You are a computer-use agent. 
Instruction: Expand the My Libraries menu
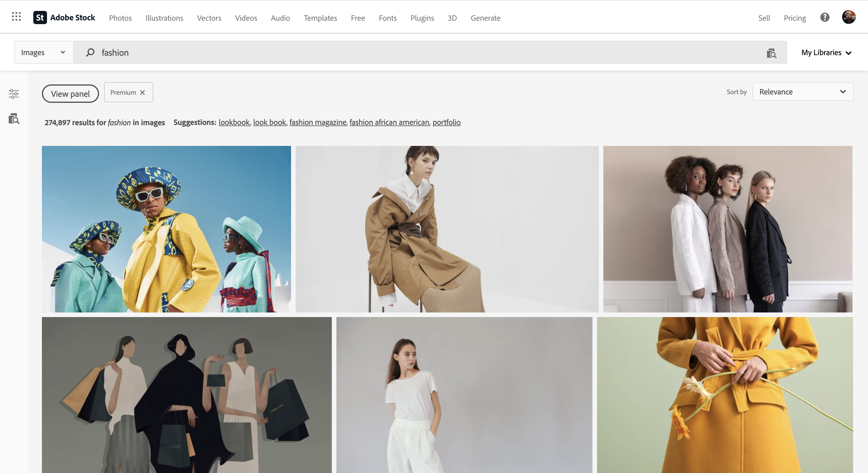point(826,53)
